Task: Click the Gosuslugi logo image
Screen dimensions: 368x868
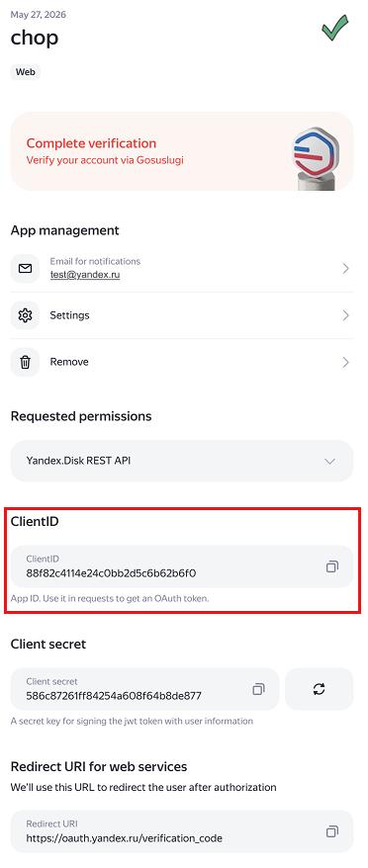Action: (x=316, y=158)
